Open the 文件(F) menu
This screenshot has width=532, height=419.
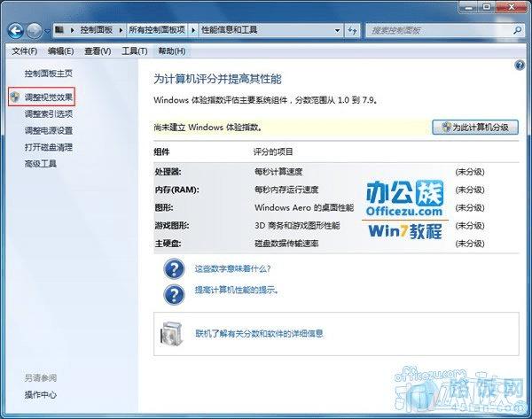click(25, 51)
